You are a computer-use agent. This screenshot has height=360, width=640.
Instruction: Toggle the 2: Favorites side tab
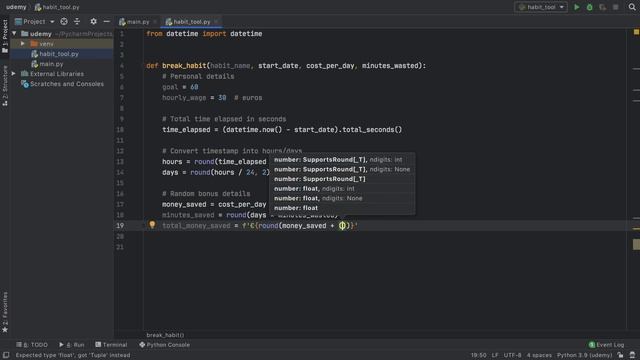pyautogui.click(x=5, y=312)
